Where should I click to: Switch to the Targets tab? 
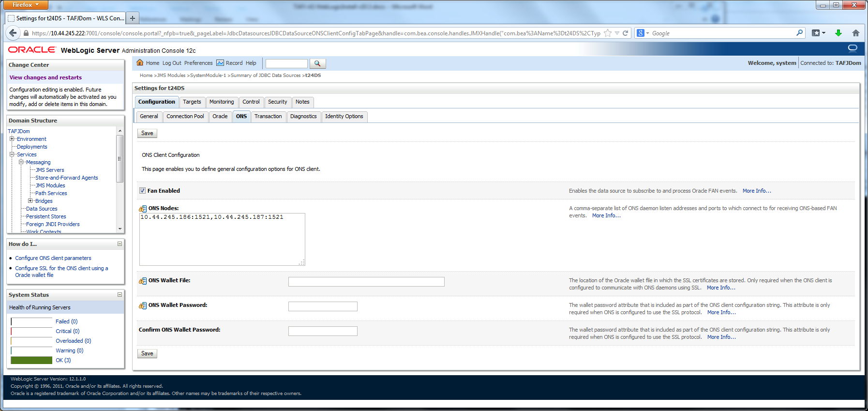click(192, 102)
